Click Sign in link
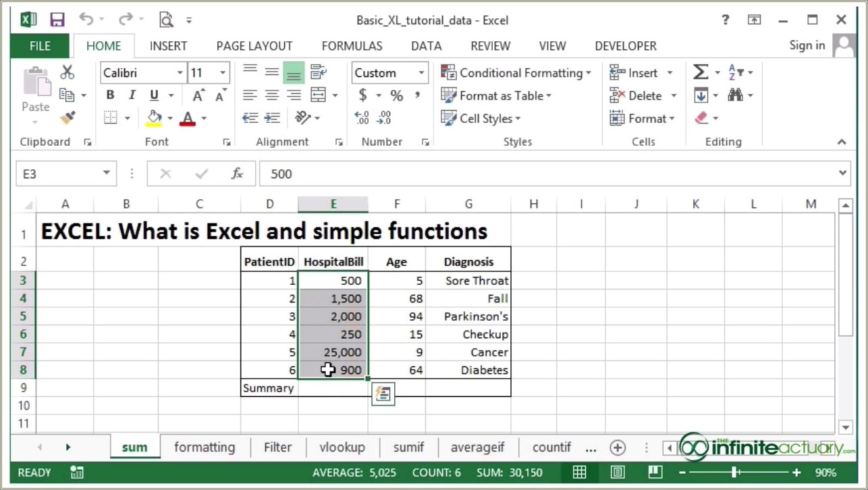Image resolution: width=868 pixels, height=490 pixels. [807, 45]
